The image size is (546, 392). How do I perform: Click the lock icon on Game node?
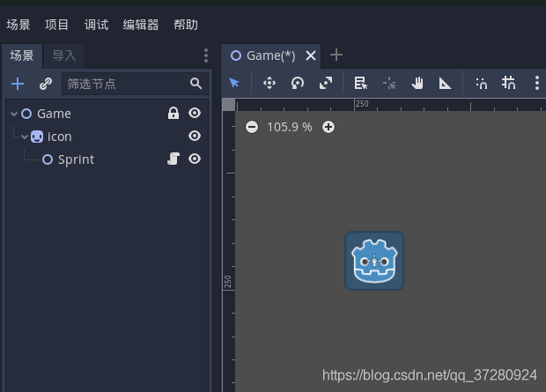coord(173,113)
